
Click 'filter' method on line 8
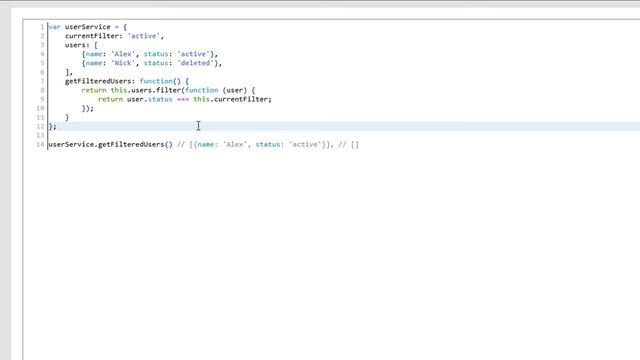(x=168, y=90)
